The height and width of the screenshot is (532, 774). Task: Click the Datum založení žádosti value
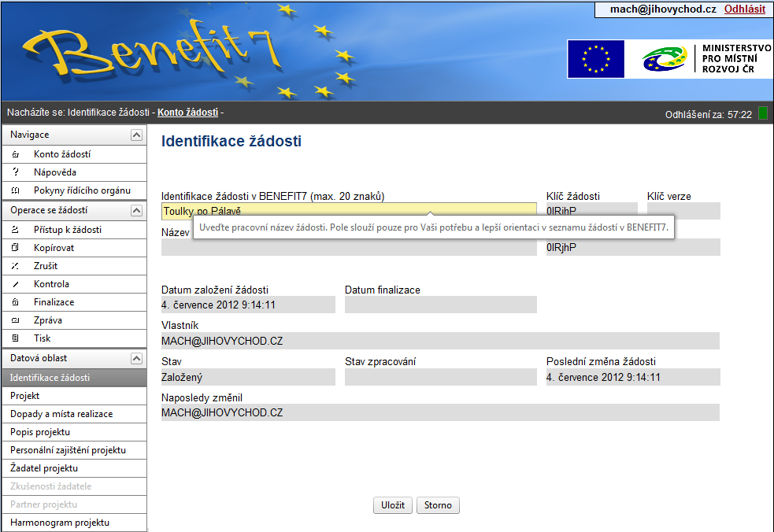248,305
